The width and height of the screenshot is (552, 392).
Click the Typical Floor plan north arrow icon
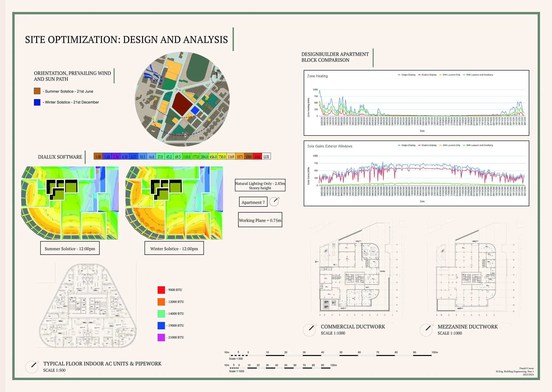point(32,367)
